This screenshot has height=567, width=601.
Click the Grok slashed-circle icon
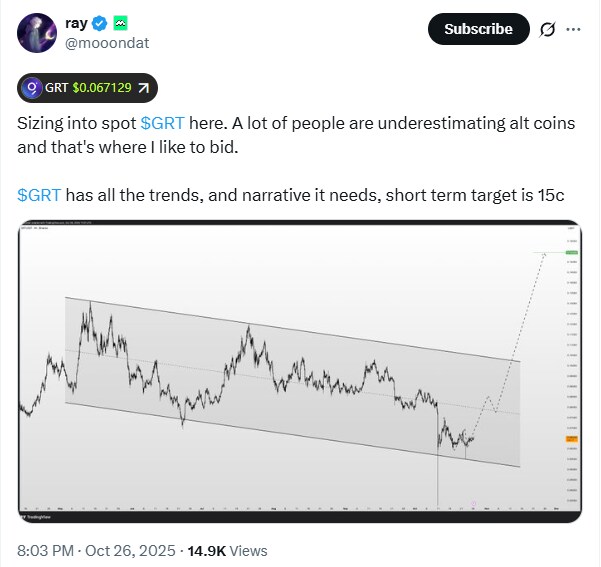click(x=547, y=29)
